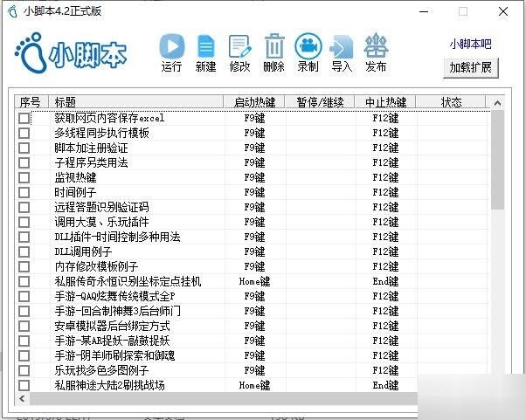The width and height of the screenshot is (526, 420).
Task: Click the 新建 (New) document icon
Action: click(x=205, y=46)
